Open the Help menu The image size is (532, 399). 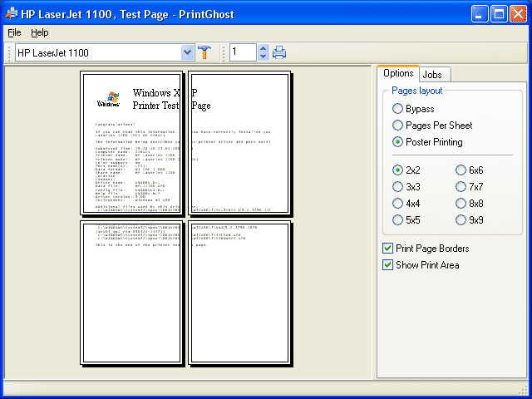click(40, 33)
